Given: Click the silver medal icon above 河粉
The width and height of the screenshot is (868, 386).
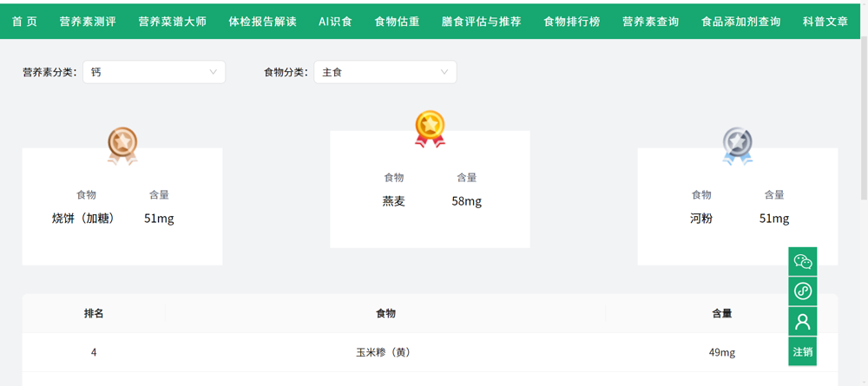Looking at the screenshot, I should click(x=737, y=145).
